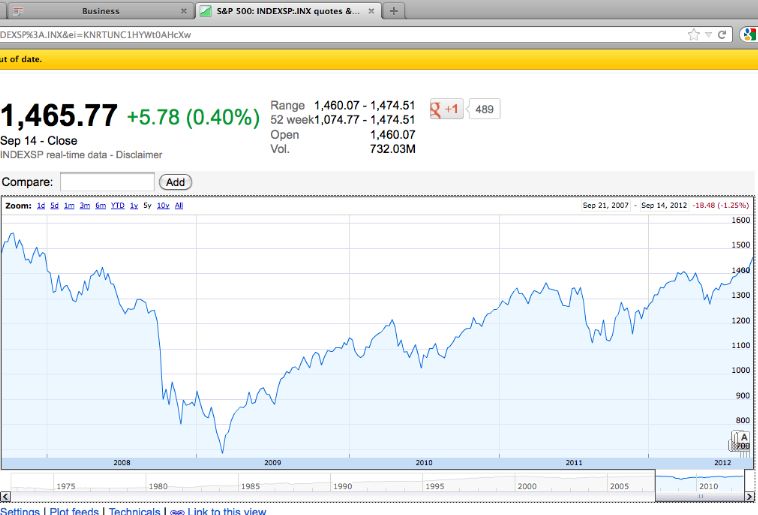Click 2009 label on chart axis
The height and width of the screenshot is (515, 758).
tap(273, 462)
